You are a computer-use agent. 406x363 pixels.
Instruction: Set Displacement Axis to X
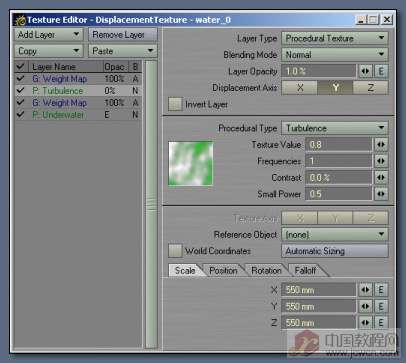[x=300, y=88]
